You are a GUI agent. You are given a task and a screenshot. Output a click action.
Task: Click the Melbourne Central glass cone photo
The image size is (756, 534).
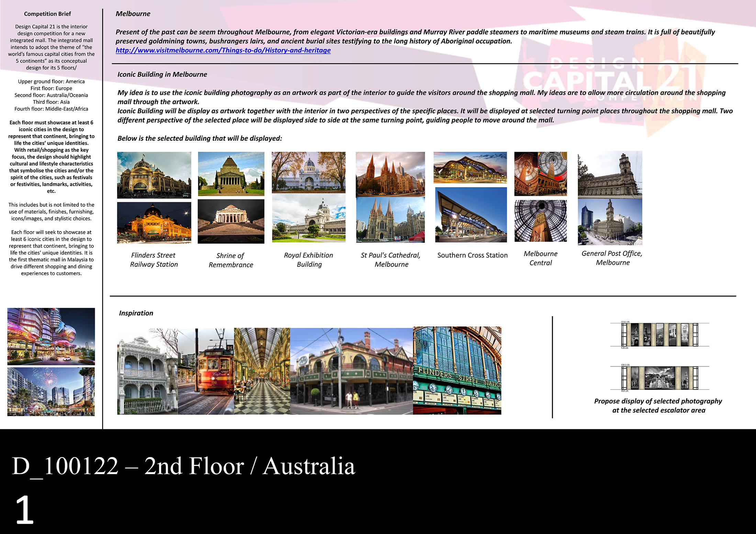click(x=540, y=221)
